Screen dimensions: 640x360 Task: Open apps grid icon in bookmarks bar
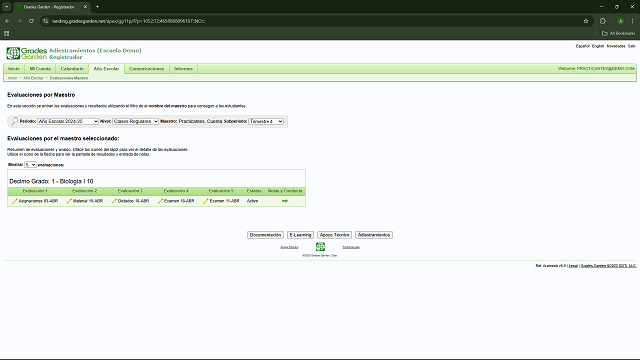tap(7, 33)
